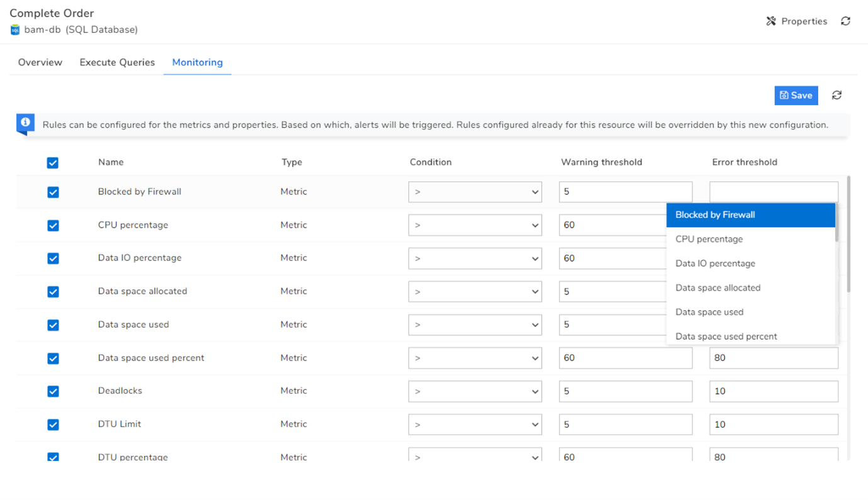Uncheck the Data space used checkbox
This screenshot has height=500, width=868.
(53, 325)
